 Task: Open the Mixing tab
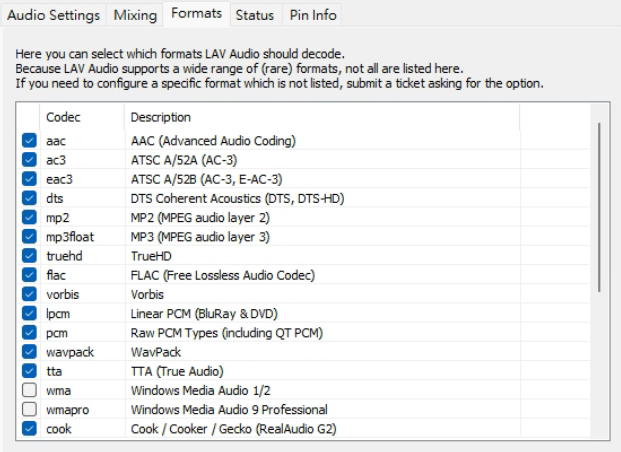[x=135, y=15]
